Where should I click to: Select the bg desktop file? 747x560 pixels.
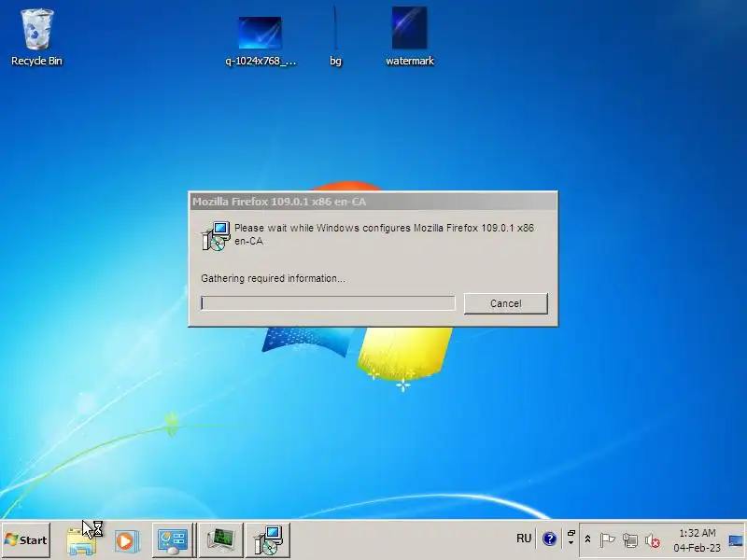coord(335,37)
